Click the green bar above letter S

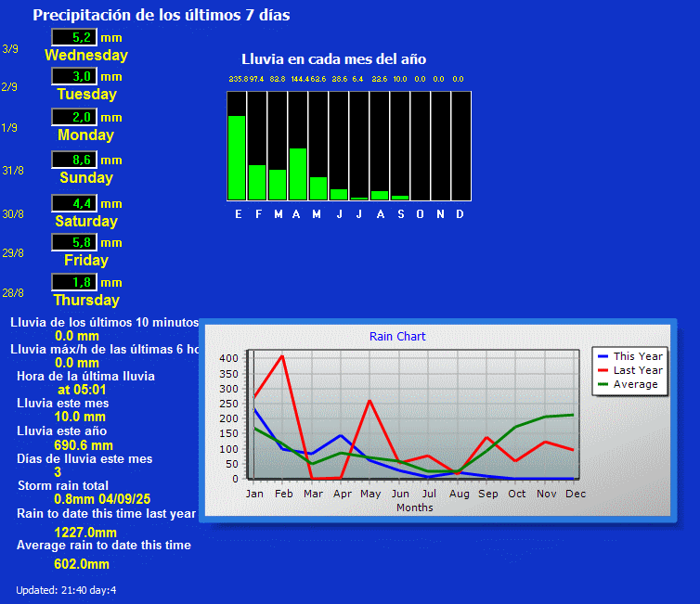(x=400, y=198)
